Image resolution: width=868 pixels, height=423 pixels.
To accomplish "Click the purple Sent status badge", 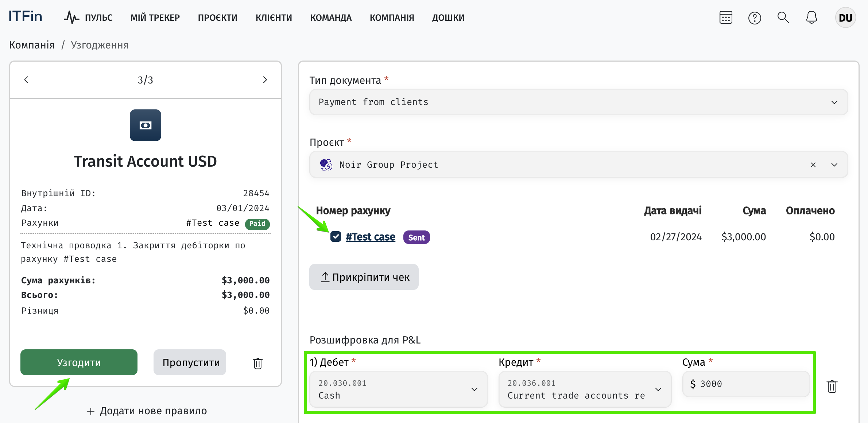I will coord(416,237).
